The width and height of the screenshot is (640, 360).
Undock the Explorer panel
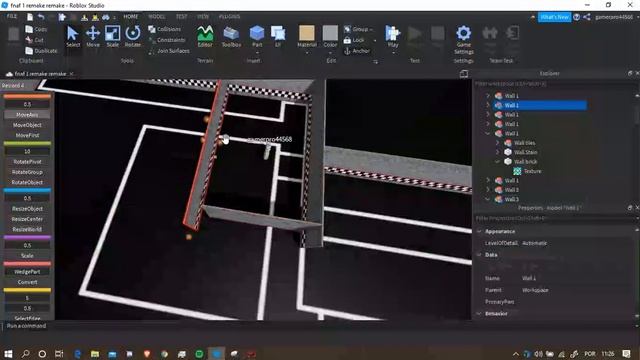[x=630, y=73]
